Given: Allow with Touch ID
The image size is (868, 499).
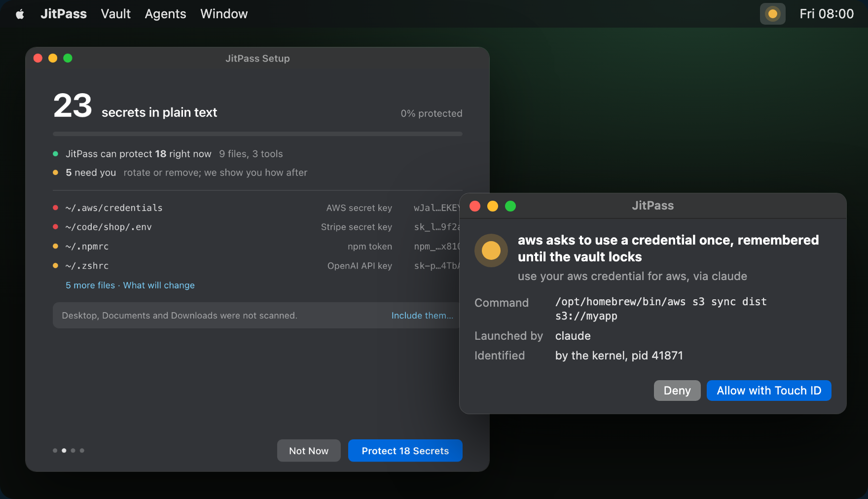Looking at the screenshot, I should (x=769, y=391).
